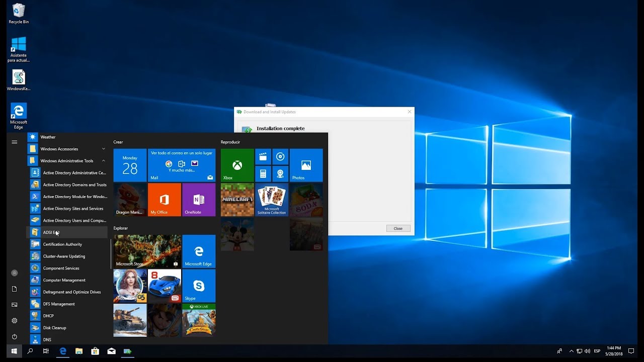The height and width of the screenshot is (362, 644).
Task: Select the WindowsKe... desktop file
Action: [x=19, y=80]
